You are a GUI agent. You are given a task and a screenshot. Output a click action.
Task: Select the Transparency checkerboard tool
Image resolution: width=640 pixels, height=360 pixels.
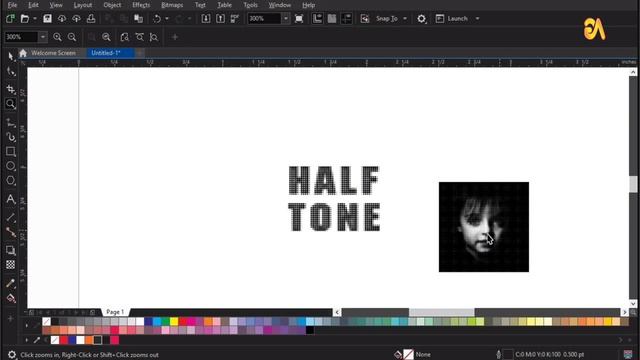(11, 265)
